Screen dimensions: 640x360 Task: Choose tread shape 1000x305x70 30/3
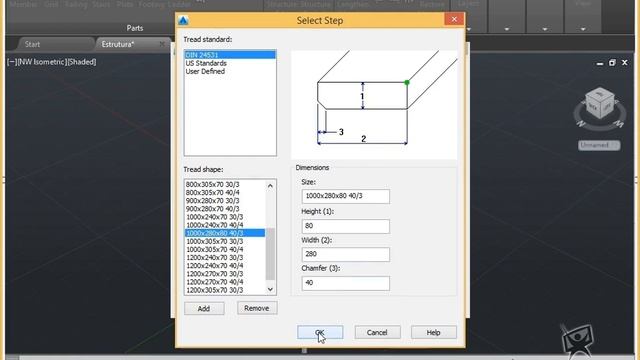tap(225, 241)
